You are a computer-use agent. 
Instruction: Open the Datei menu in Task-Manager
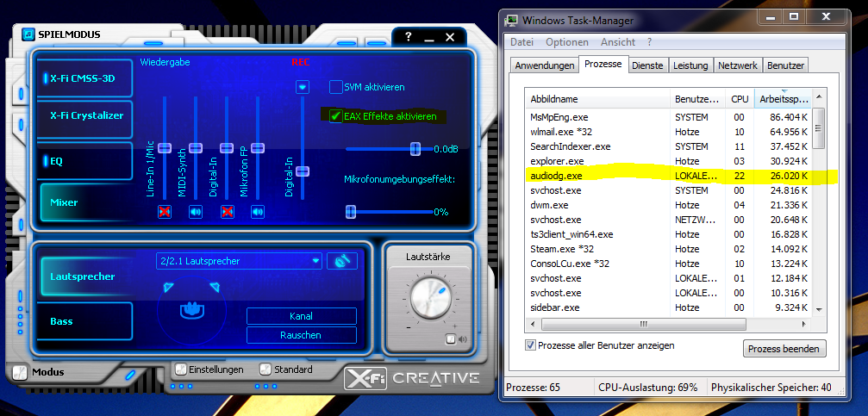tap(521, 42)
